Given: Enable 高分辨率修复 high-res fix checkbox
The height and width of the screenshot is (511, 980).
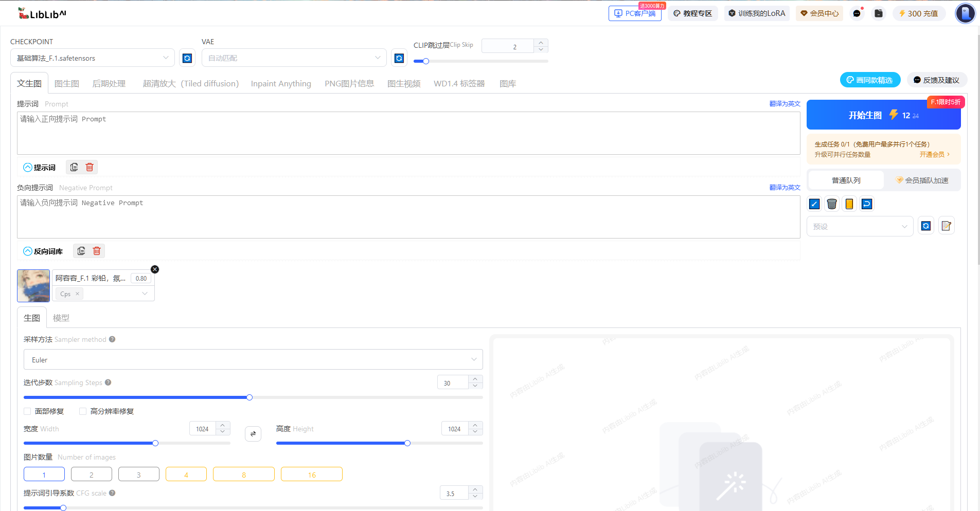Looking at the screenshot, I should (x=83, y=411).
